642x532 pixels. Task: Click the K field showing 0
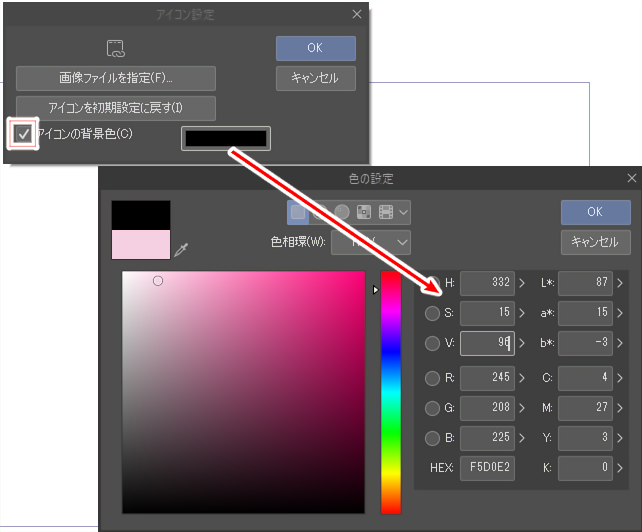[585, 468]
